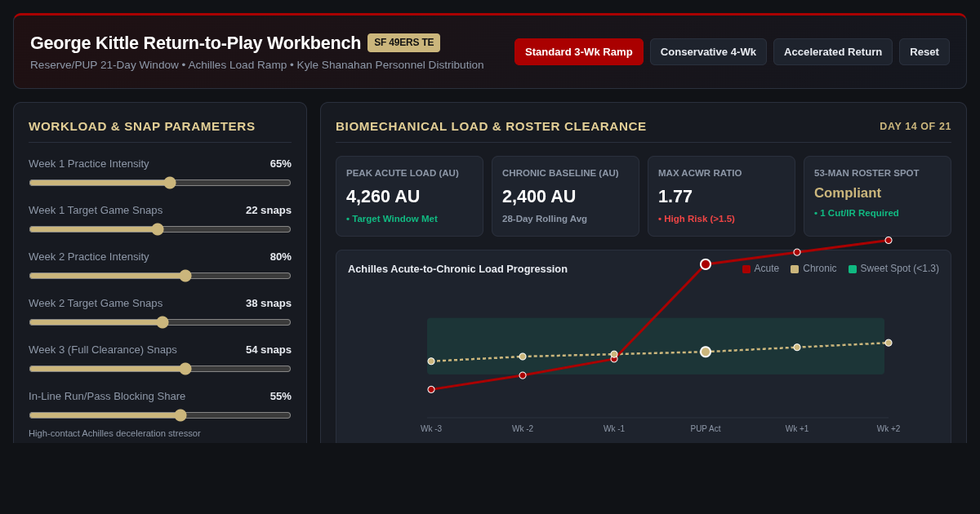Click the 28-Day Rolling Avg label
The image size is (980, 514).
pos(545,219)
